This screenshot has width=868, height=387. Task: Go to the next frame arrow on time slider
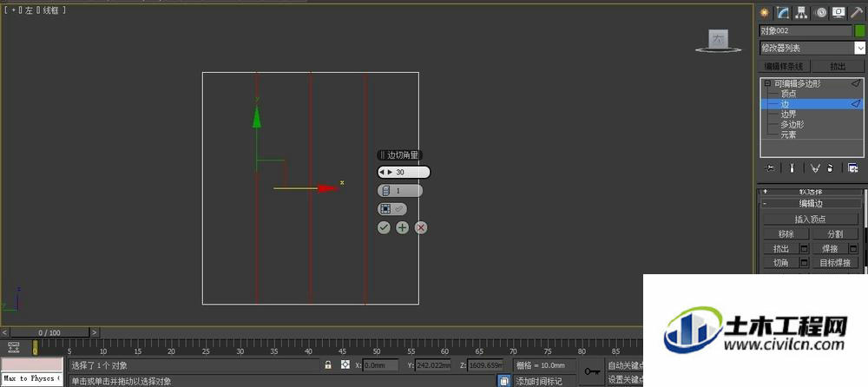coord(95,332)
